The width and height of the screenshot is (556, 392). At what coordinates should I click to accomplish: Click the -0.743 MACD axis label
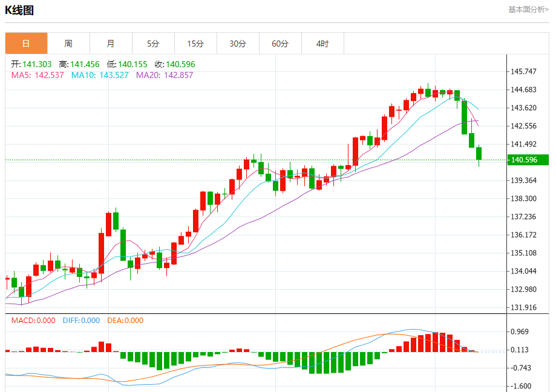pyautogui.click(x=520, y=368)
